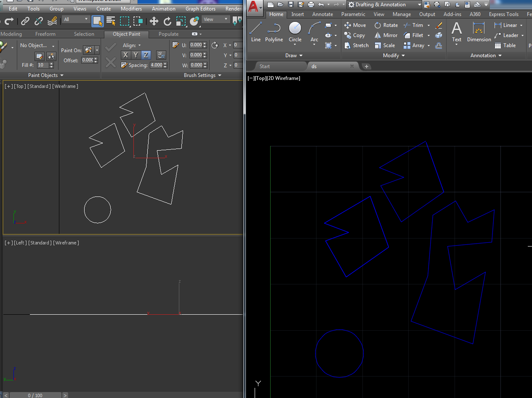Click the Offset tool in the Modify panel

point(439,45)
